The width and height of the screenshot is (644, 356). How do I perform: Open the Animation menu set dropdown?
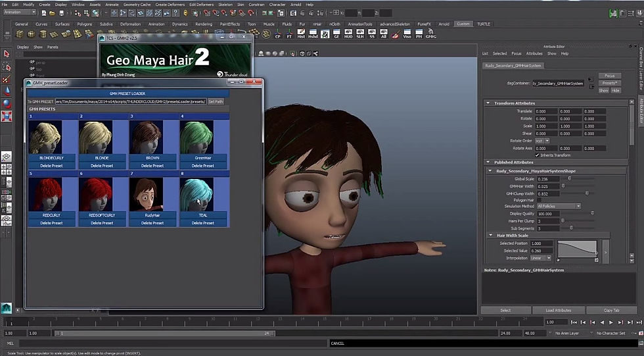click(20, 13)
